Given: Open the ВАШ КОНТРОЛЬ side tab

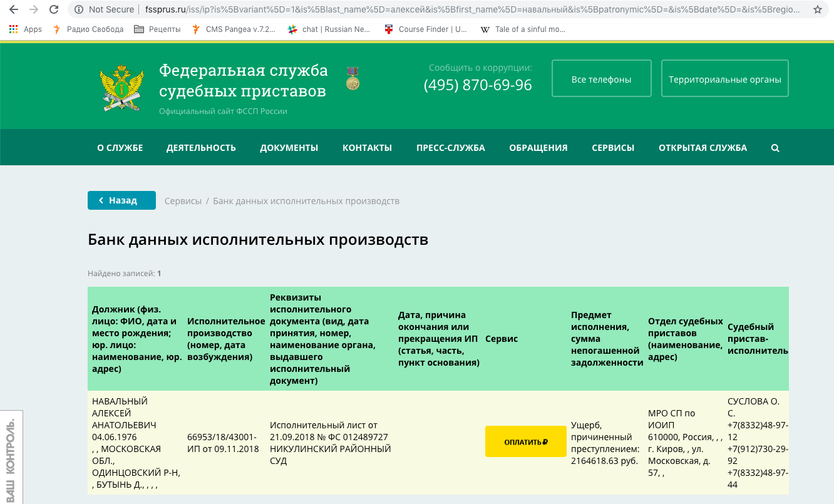Looking at the screenshot, I should (x=11, y=456).
